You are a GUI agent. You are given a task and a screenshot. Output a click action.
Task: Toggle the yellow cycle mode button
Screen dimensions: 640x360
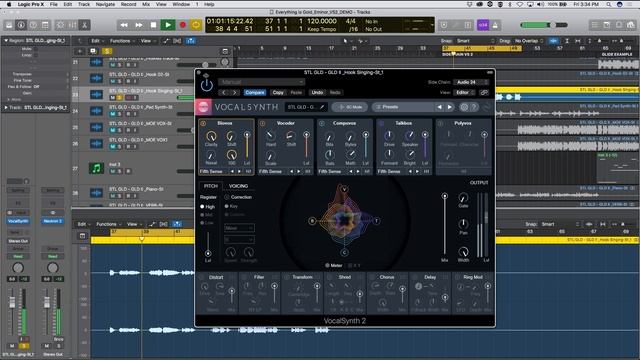(196, 25)
